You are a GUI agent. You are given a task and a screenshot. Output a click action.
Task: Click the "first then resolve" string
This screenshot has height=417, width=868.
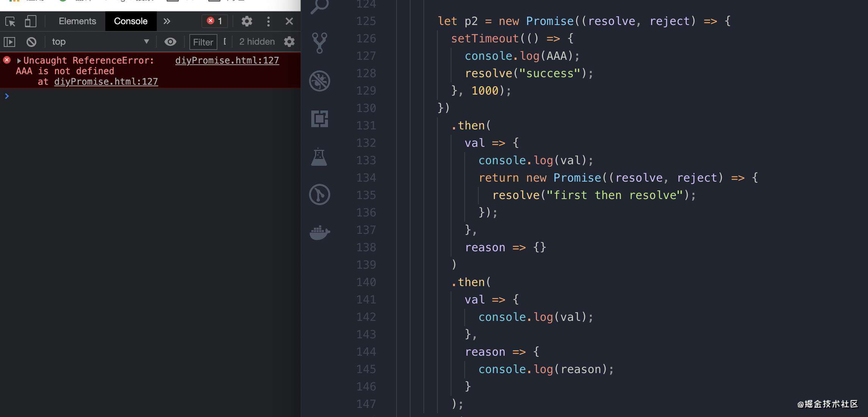coord(615,195)
